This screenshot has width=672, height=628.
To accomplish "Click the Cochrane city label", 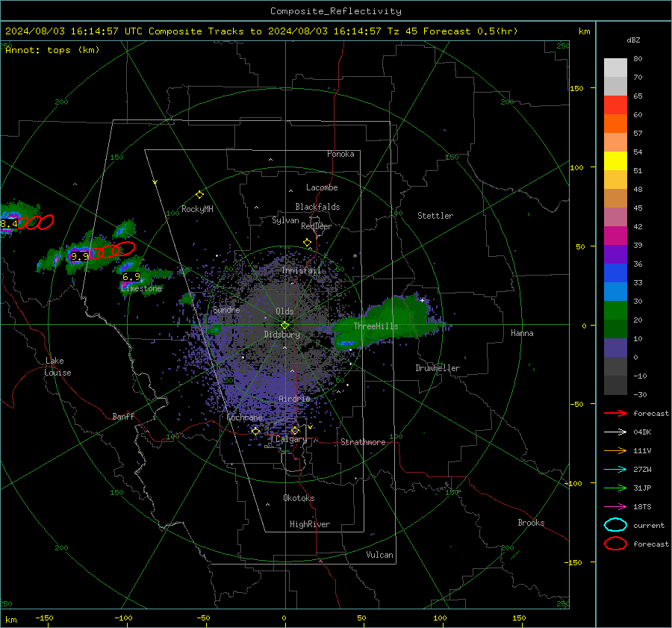I will tap(244, 417).
